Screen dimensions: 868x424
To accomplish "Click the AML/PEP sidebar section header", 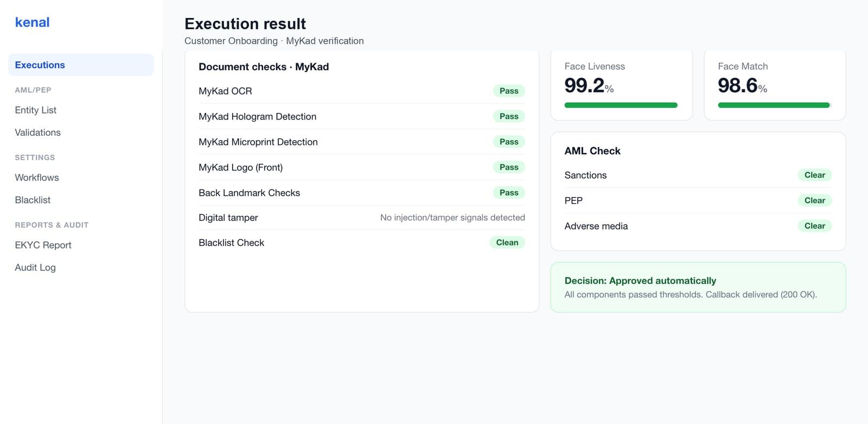I will tap(33, 90).
